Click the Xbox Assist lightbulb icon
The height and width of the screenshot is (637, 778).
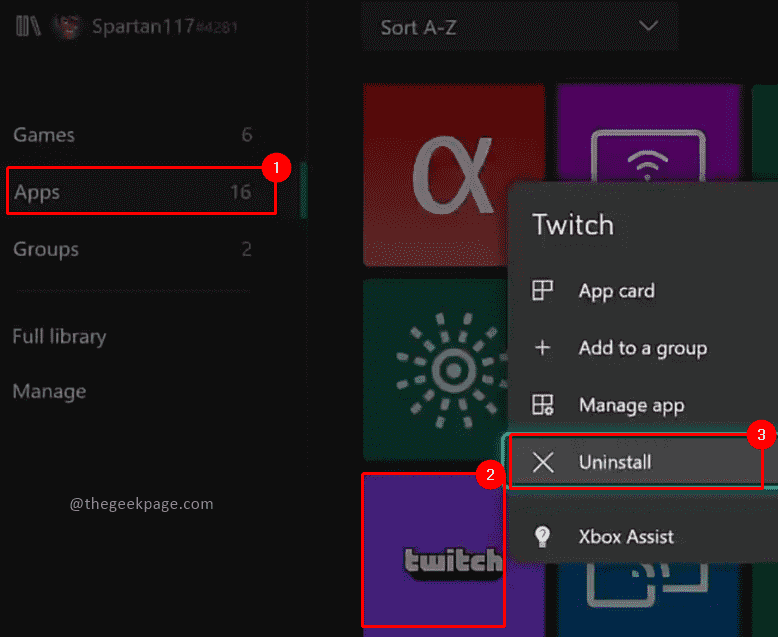[542, 536]
